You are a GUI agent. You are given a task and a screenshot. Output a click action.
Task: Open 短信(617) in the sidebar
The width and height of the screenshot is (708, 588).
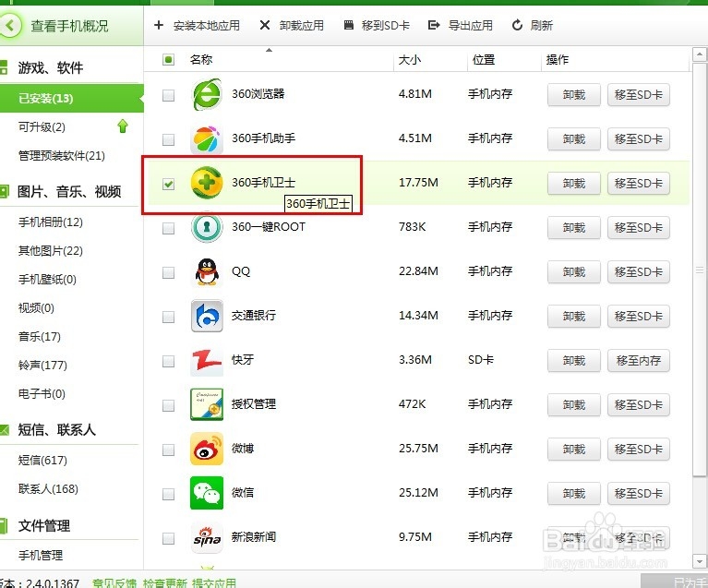(x=42, y=460)
